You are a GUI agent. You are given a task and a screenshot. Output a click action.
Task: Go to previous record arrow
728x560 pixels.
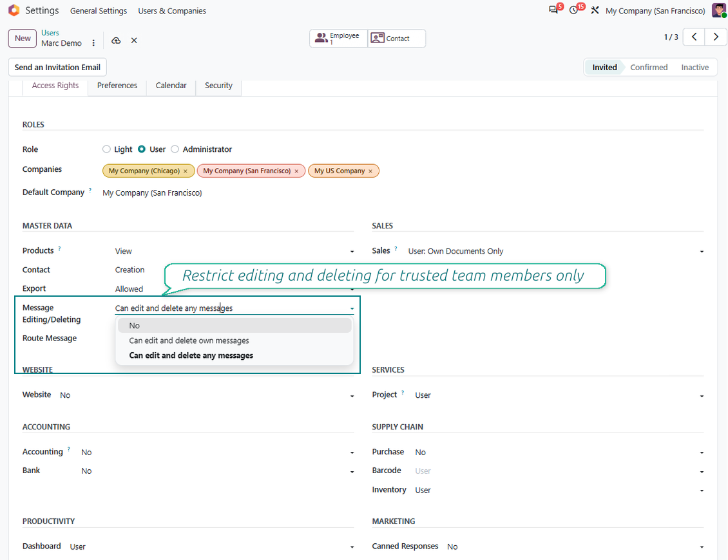click(694, 37)
